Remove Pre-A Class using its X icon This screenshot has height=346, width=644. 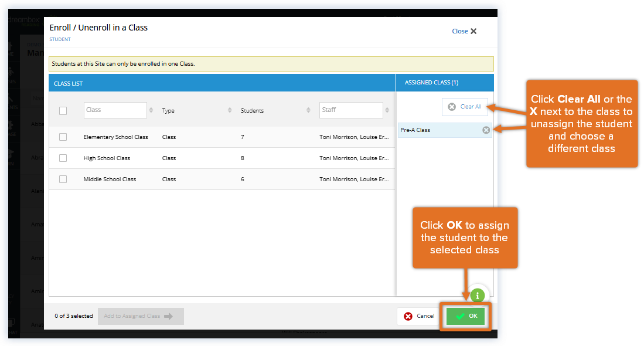pos(486,130)
